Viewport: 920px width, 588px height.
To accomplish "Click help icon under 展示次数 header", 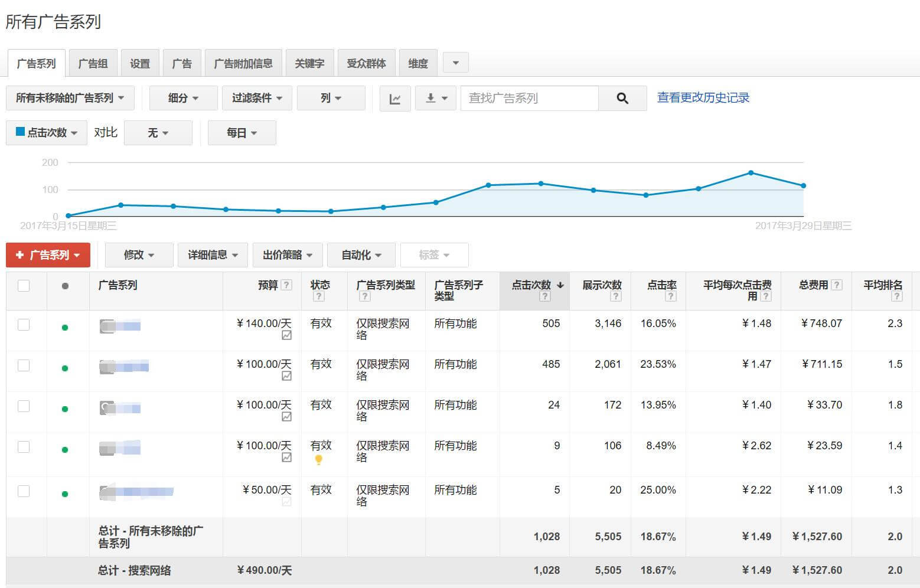I will [x=616, y=296].
